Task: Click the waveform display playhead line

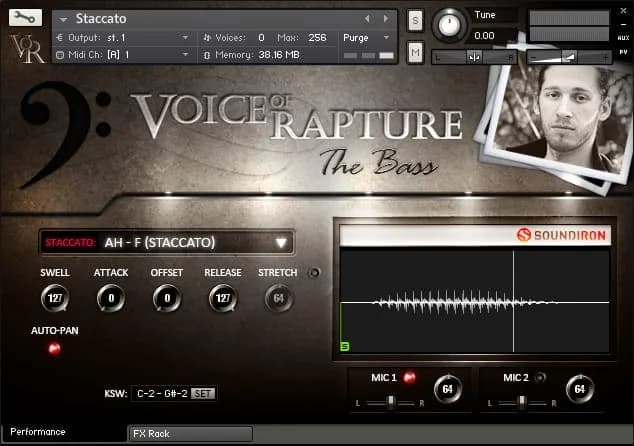Action: tap(514, 301)
